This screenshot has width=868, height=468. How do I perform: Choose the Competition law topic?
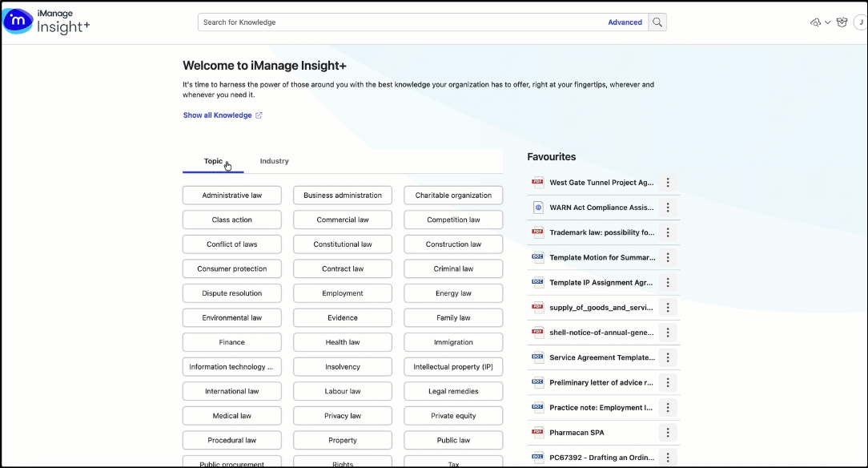tap(453, 220)
